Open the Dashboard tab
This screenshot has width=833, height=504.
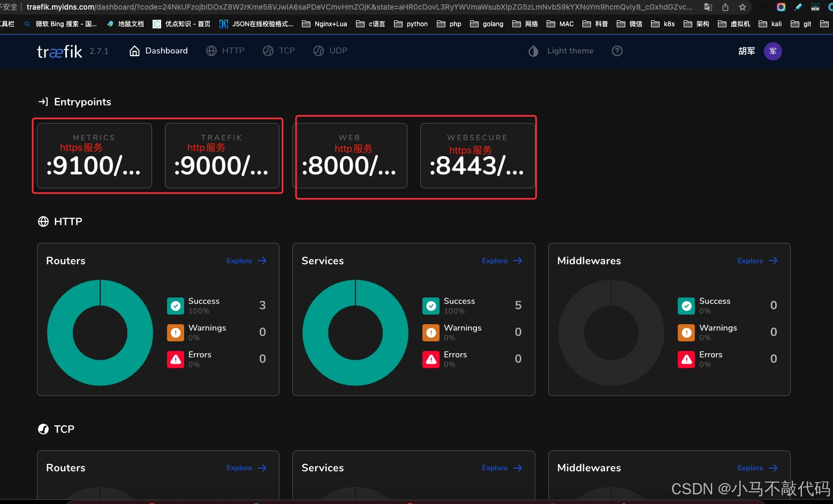tap(159, 51)
